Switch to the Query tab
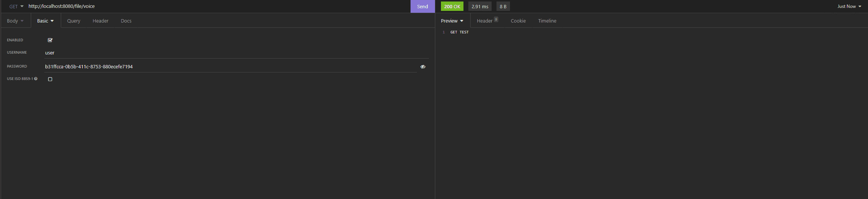Image resolution: width=868 pixels, height=199 pixels. 74,21
